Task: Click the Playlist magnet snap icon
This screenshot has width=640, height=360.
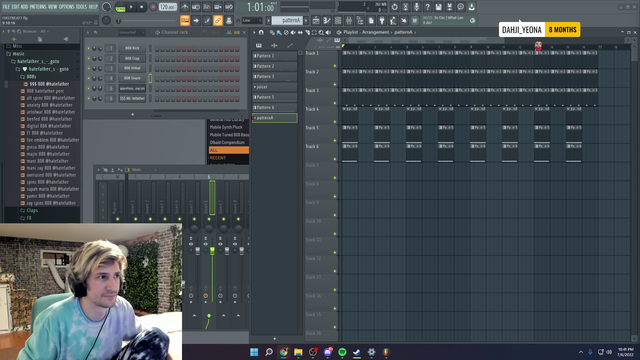Action: 261,32
